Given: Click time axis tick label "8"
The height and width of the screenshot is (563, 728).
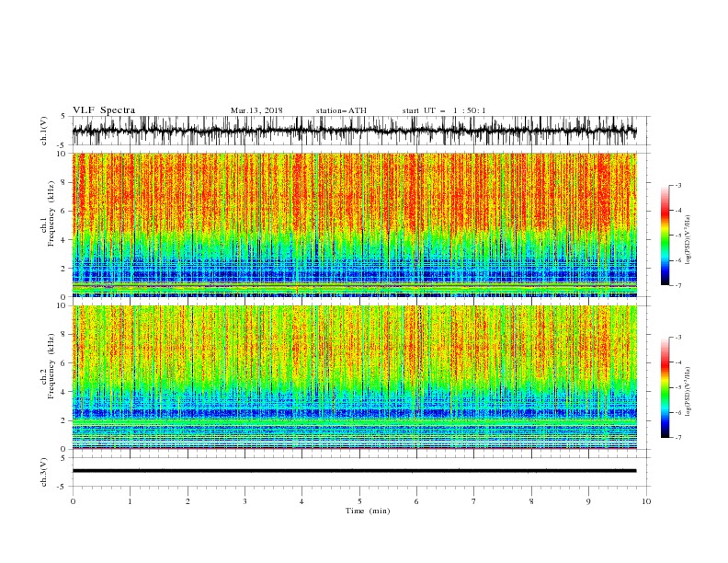Looking at the screenshot, I should 531,501.
